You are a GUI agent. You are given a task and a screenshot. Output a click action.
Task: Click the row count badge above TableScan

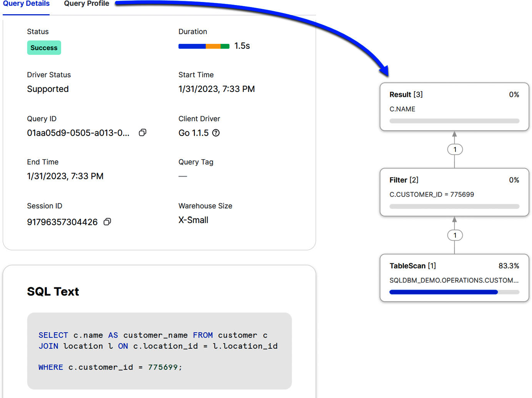pos(455,235)
